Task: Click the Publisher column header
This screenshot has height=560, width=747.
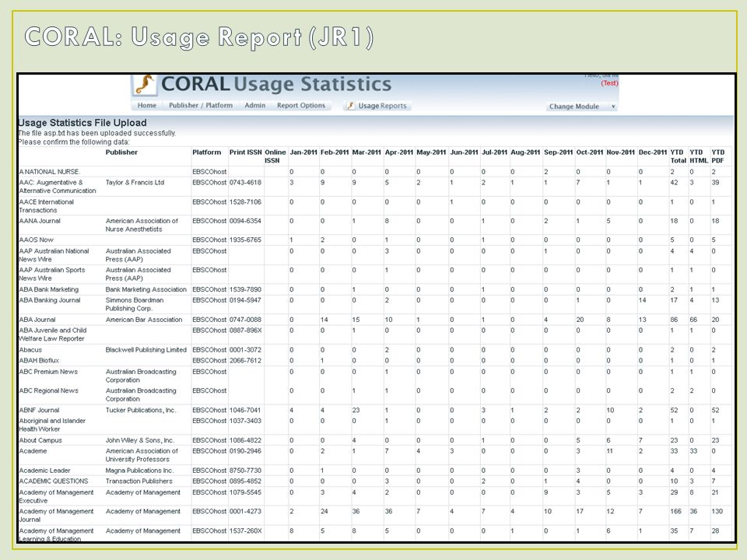Action: 121,152
